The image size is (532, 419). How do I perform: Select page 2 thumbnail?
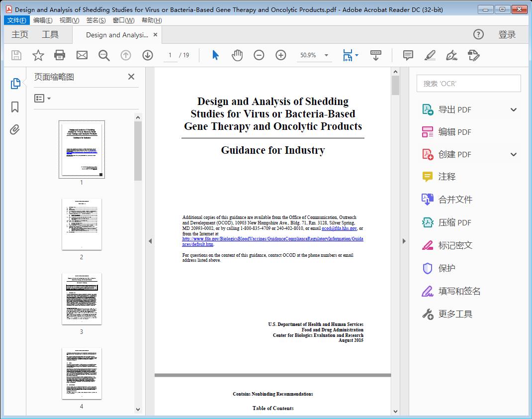[x=81, y=224]
